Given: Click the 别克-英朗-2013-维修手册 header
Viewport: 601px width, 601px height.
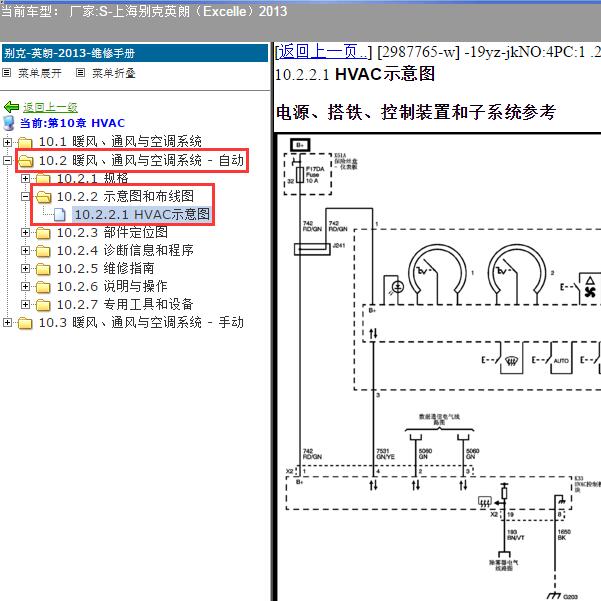Looking at the screenshot, I should click(x=135, y=53).
